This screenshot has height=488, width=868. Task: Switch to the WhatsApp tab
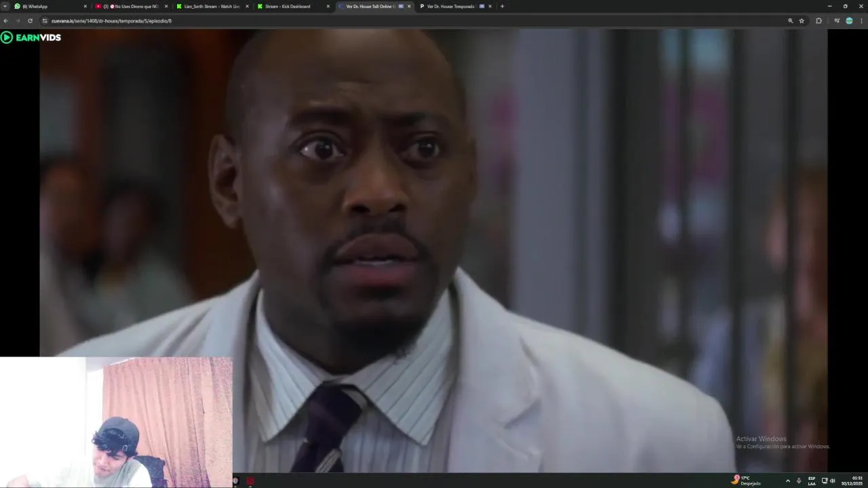[x=51, y=6]
